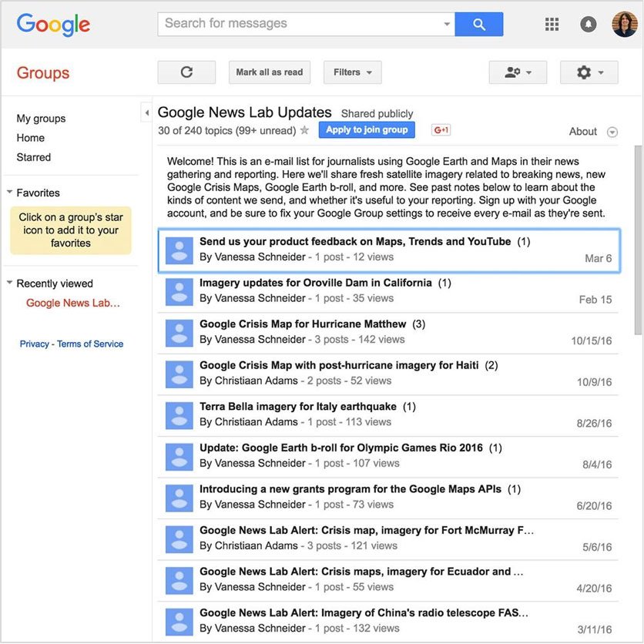Click the Groups heading
Screen dimensions: 644x644
[43, 73]
